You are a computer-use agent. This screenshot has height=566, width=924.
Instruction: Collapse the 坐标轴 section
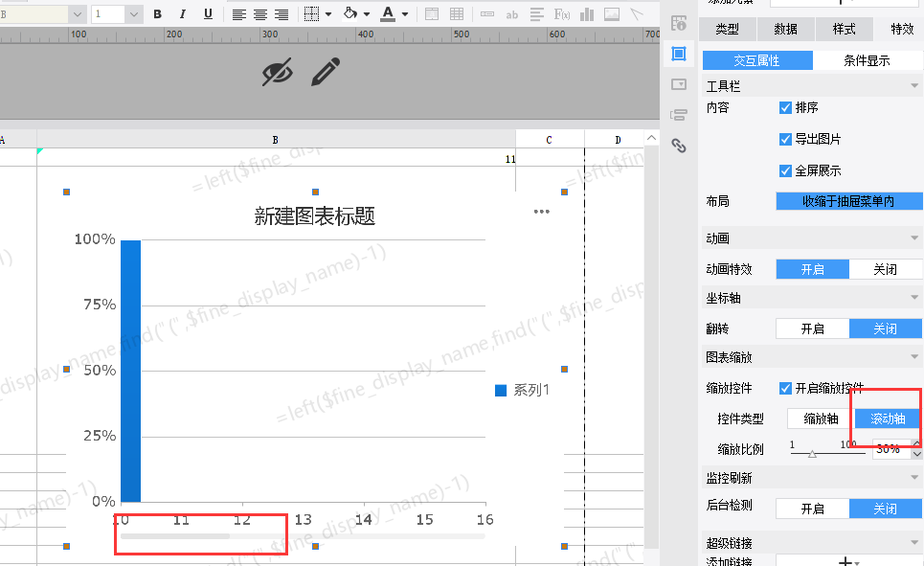click(914, 298)
